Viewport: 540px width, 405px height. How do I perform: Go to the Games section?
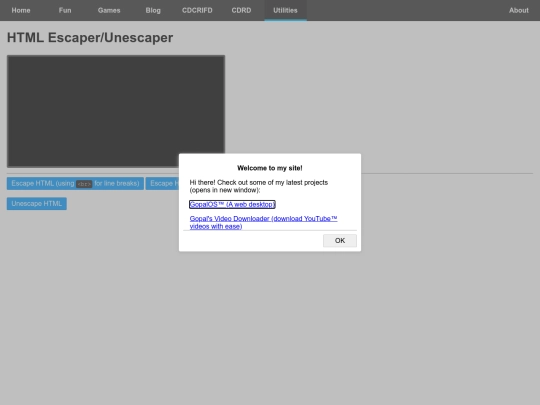point(109,10)
